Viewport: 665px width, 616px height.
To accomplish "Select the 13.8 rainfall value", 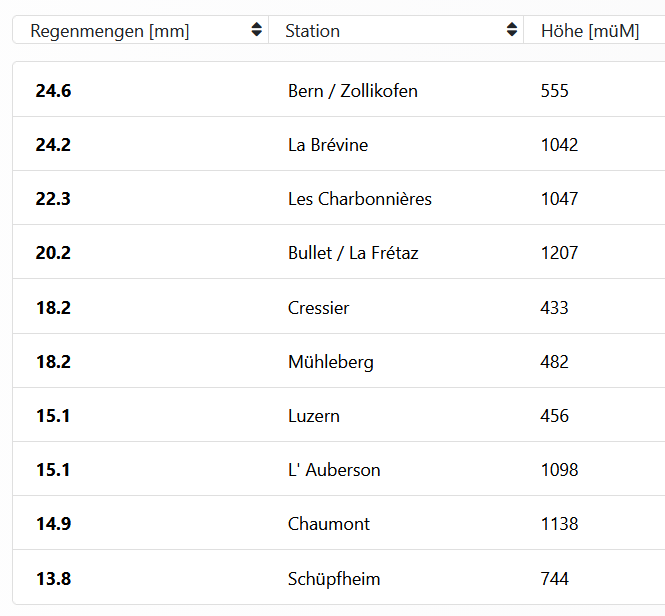I will [53, 578].
